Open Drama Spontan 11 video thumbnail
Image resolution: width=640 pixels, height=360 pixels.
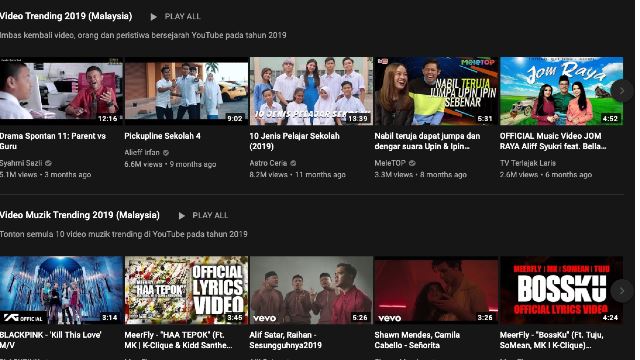[61, 91]
